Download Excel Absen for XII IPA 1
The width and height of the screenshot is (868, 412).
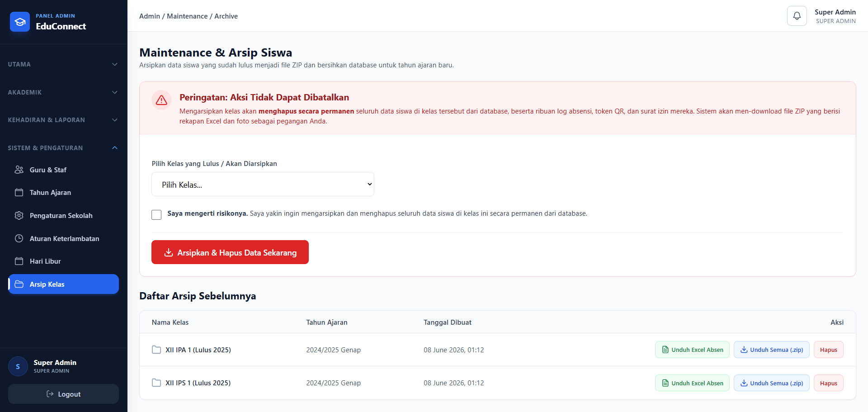point(692,350)
